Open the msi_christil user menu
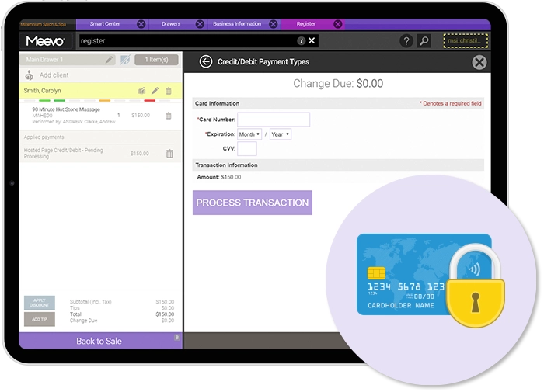 click(x=465, y=41)
